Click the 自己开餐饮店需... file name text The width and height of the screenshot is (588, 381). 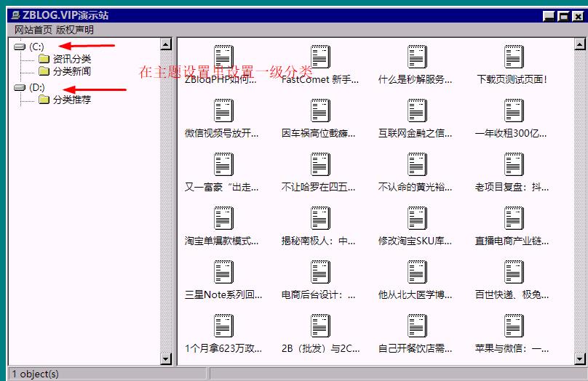tap(415, 348)
